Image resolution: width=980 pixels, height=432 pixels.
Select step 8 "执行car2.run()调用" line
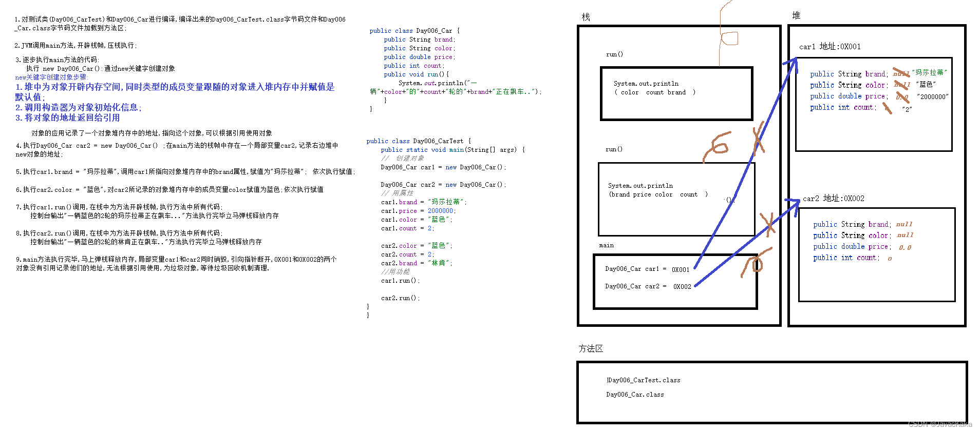coord(119,233)
